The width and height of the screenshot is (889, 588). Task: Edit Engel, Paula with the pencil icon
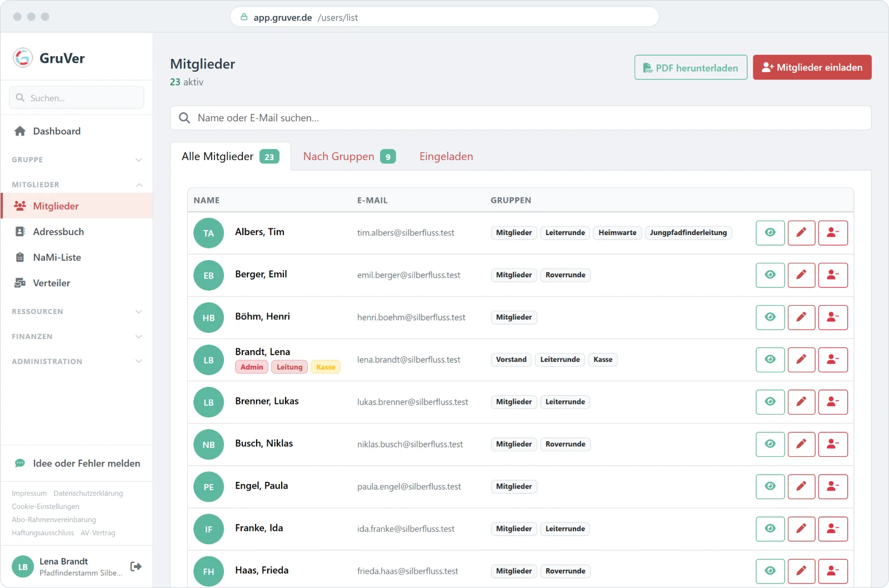tap(801, 486)
